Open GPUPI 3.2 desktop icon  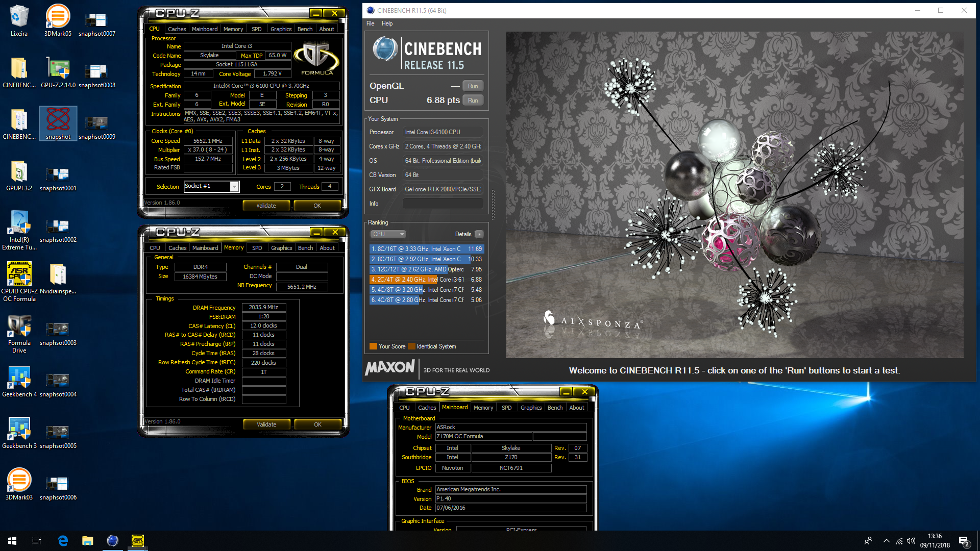coord(19,175)
